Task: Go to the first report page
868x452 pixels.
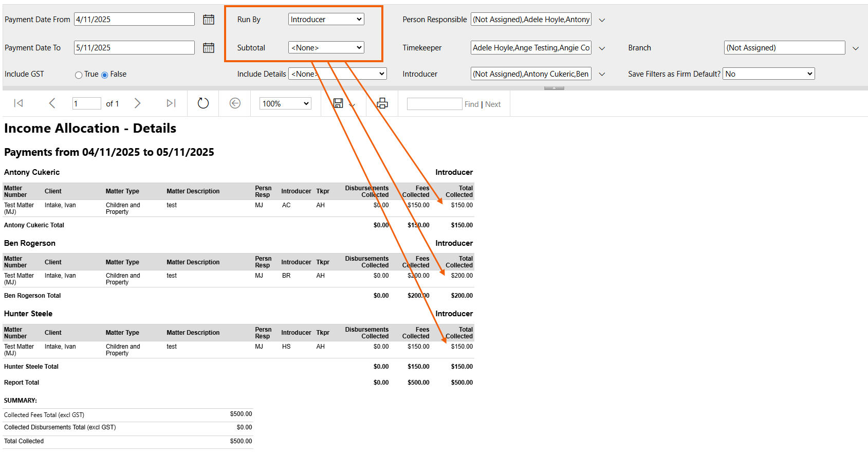Action: (19, 103)
